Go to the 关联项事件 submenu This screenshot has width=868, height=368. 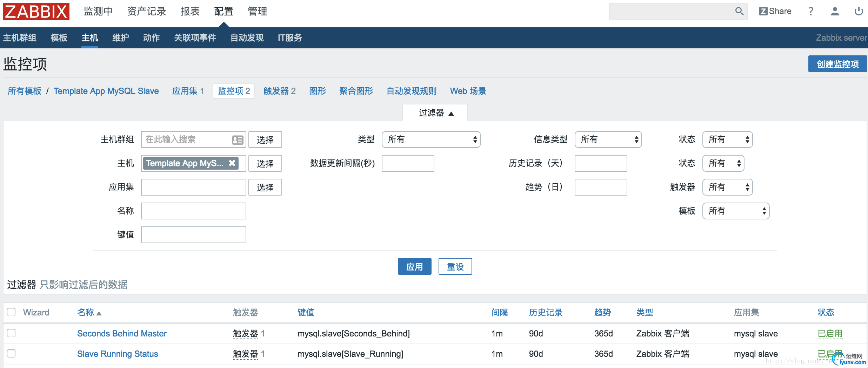tap(195, 38)
